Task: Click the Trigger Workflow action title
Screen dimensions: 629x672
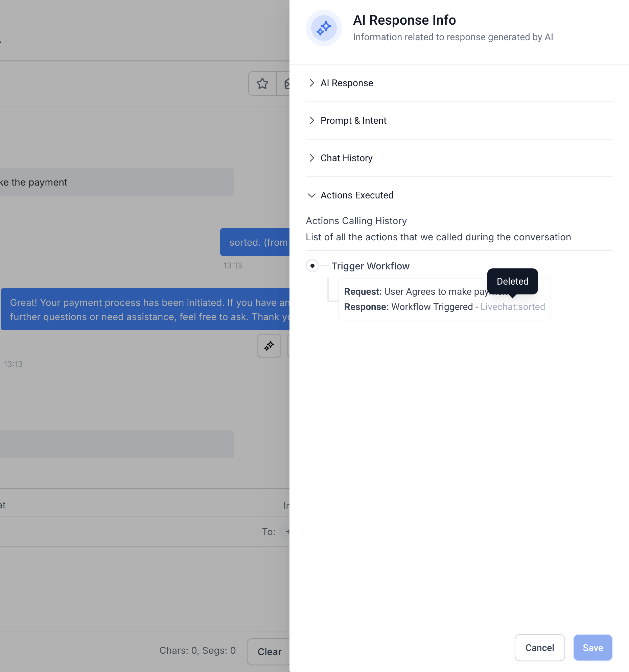Action: coord(370,266)
